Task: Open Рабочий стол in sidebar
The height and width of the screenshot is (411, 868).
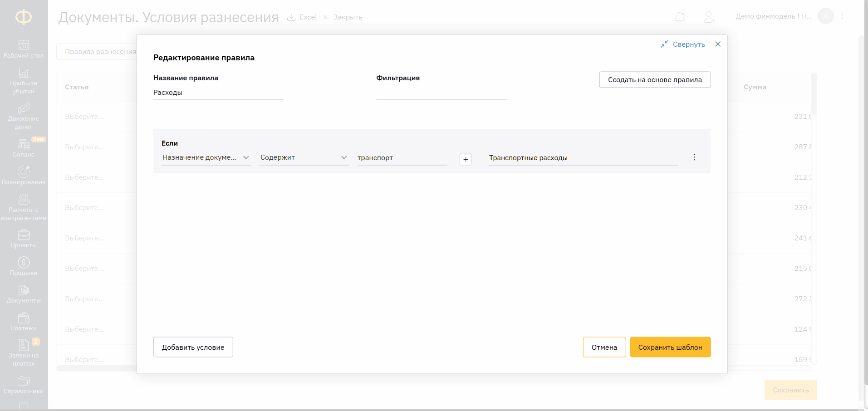Action: pos(24,49)
